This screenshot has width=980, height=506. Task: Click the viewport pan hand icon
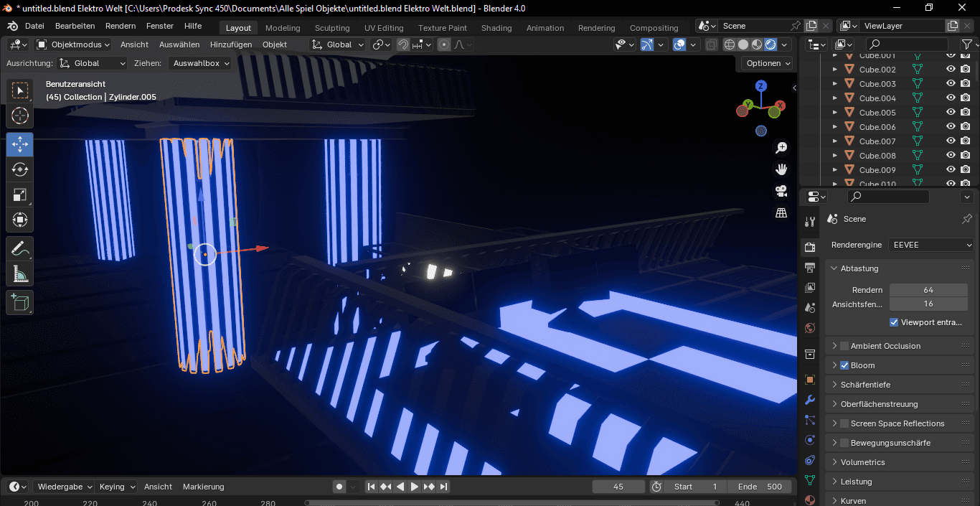781,169
